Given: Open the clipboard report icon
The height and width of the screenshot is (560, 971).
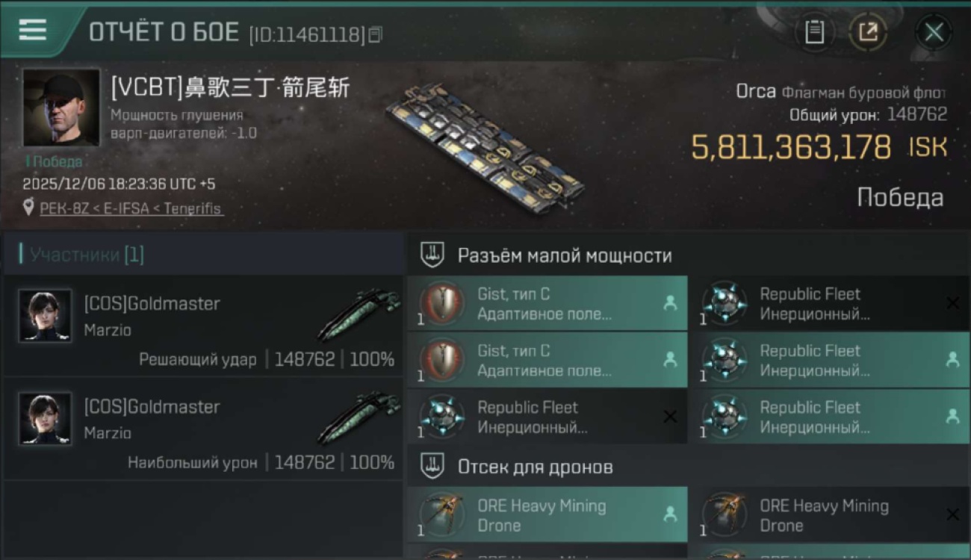Looking at the screenshot, I should 814,32.
